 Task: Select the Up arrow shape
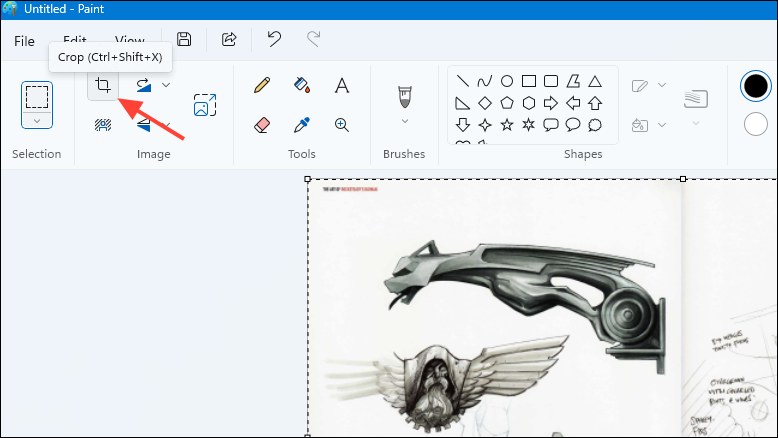pyautogui.click(x=595, y=103)
